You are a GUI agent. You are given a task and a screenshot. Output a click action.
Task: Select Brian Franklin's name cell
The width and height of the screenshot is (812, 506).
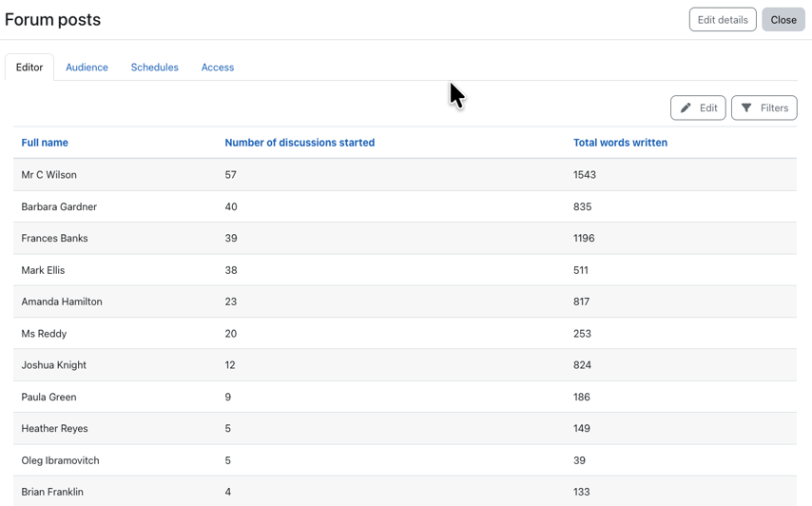pyautogui.click(x=52, y=492)
